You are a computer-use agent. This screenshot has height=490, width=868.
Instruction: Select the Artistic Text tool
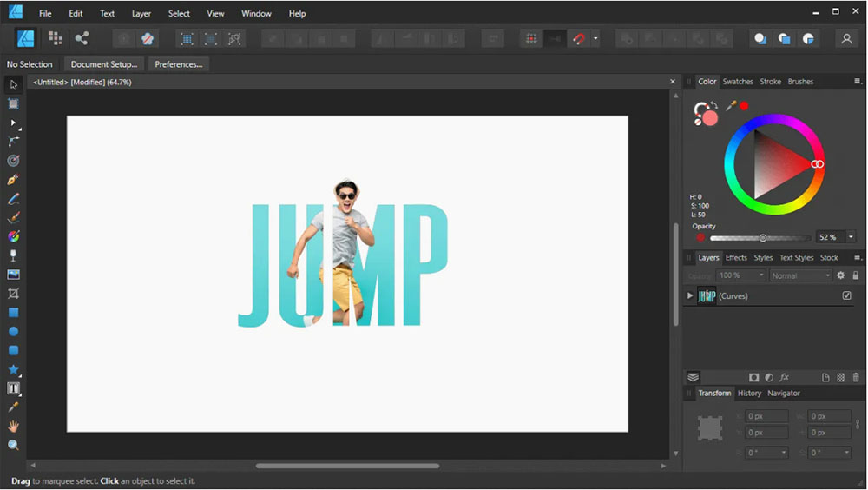coord(13,388)
